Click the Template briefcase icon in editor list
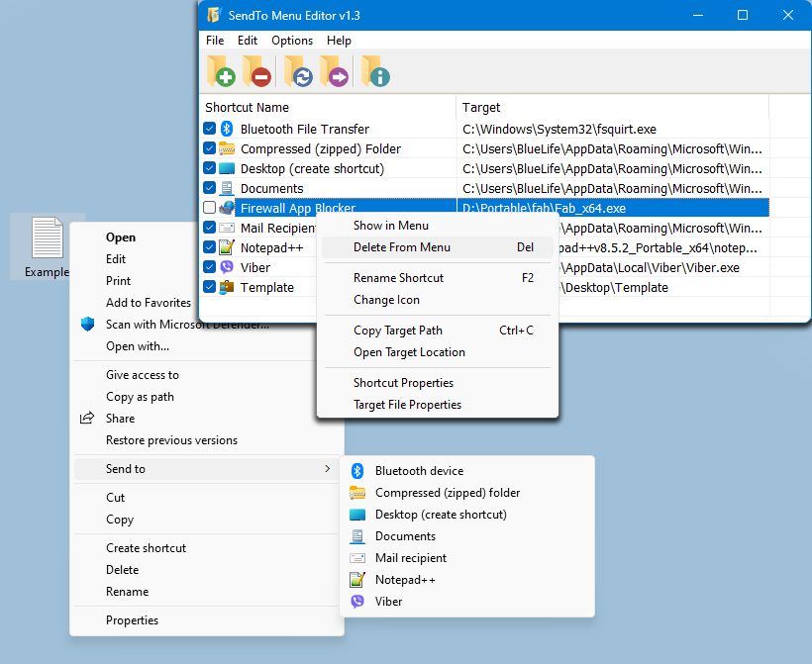 coord(227,287)
